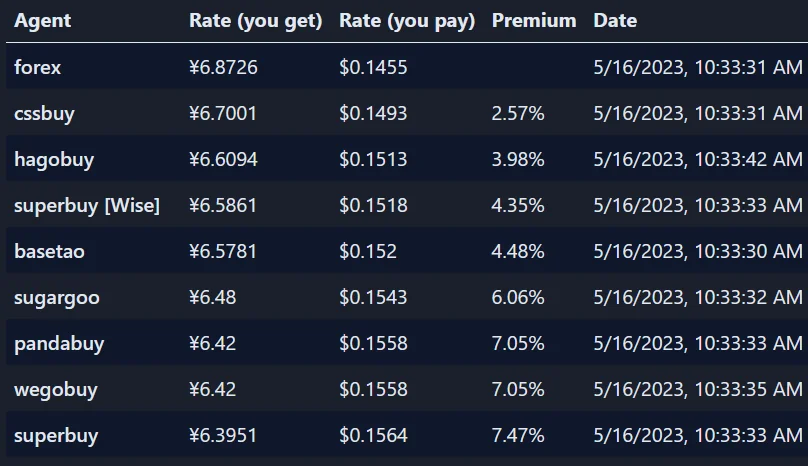Click the Rate (you get) header
Image resolution: width=808 pixels, height=466 pixels.
tap(256, 21)
